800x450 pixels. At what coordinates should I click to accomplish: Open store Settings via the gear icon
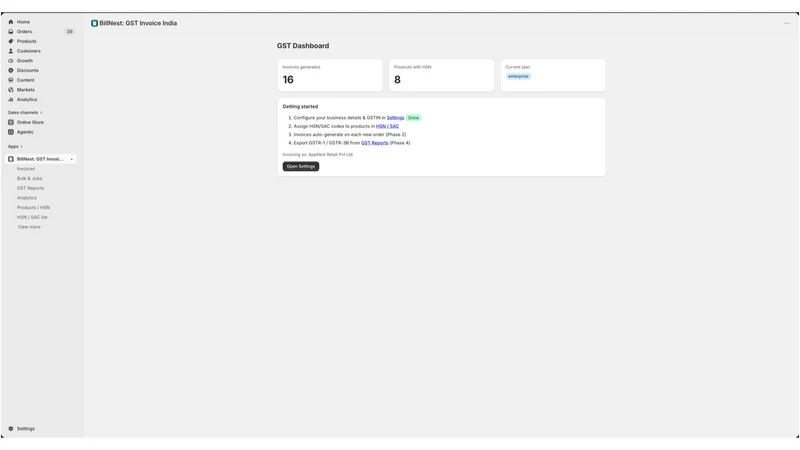11,429
